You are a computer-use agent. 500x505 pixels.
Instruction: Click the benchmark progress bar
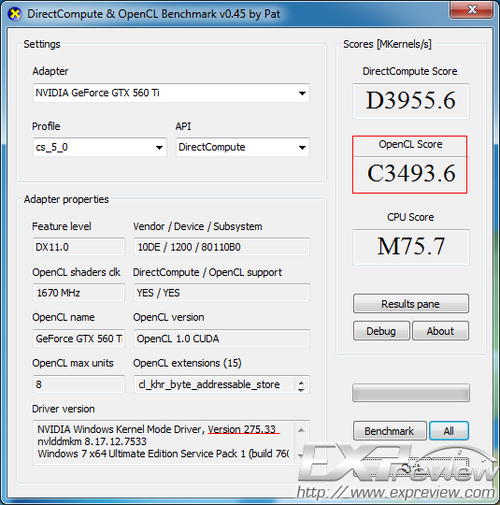click(411, 393)
